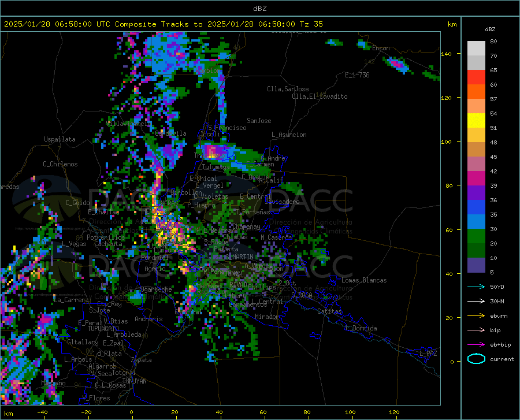Click the 'current' legend label
This screenshot has height=420, width=520.
pyautogui.click(x=502, y=359)
